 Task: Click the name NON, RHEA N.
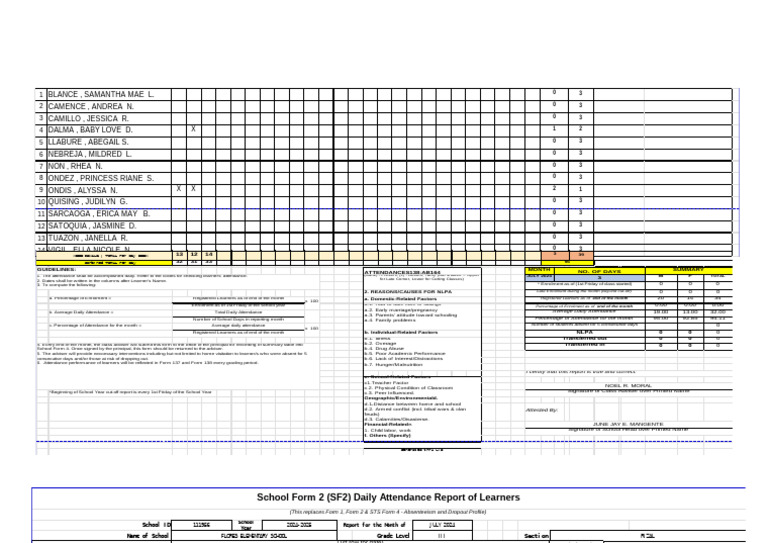click(x=75, y=166)
